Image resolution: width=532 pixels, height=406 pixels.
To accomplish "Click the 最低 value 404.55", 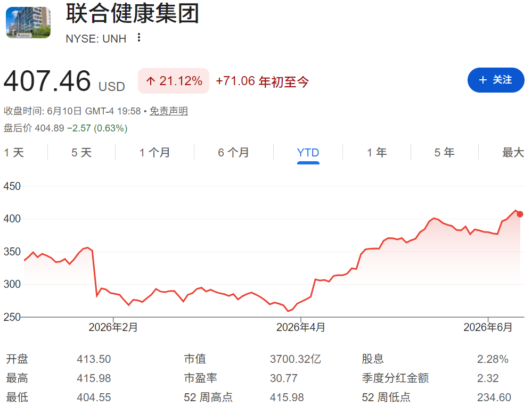I will 94,397.
